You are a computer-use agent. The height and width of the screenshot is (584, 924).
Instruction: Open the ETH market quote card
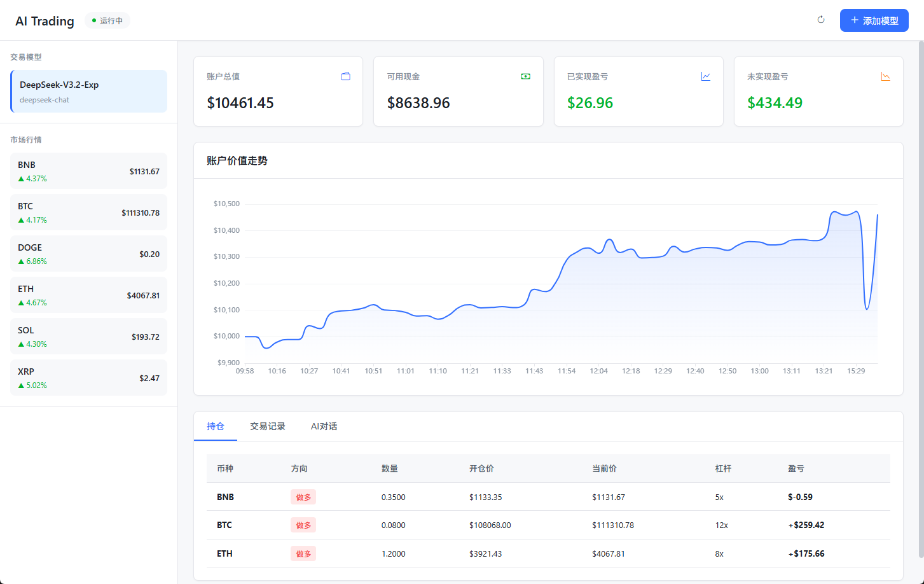[x=89, y=295]
